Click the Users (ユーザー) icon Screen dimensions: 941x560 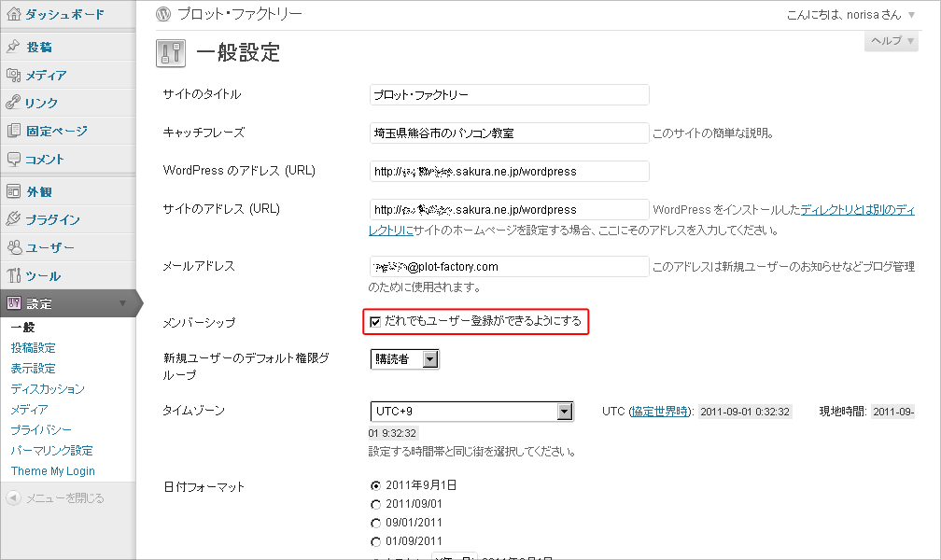coord(13,247)
